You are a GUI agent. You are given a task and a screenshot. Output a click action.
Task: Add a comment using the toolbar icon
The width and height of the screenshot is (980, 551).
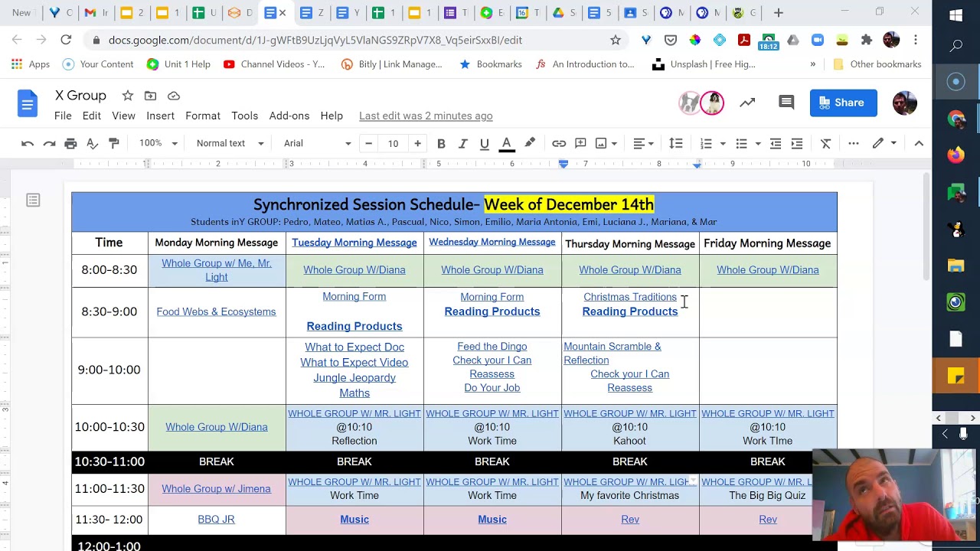click(x=580, y=143)
